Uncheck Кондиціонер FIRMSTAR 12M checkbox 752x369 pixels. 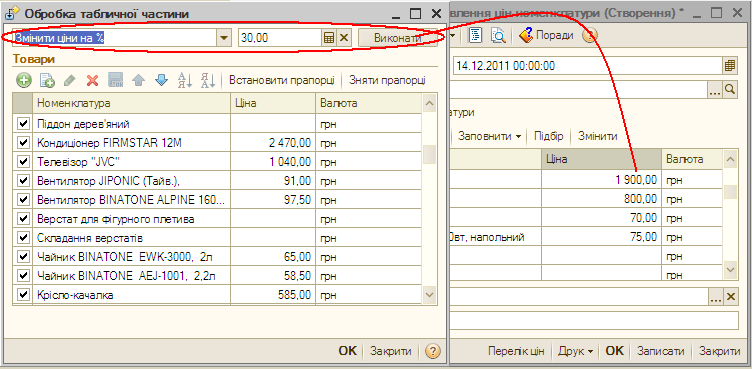[x=23, y=143]
